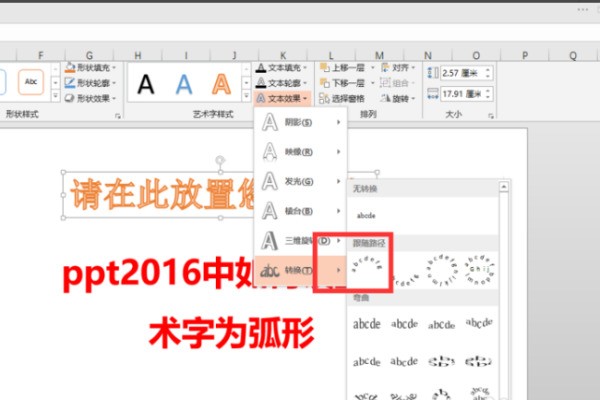
Task: Choose the 无转换 plain abcde option
Action: coord(366,216)
